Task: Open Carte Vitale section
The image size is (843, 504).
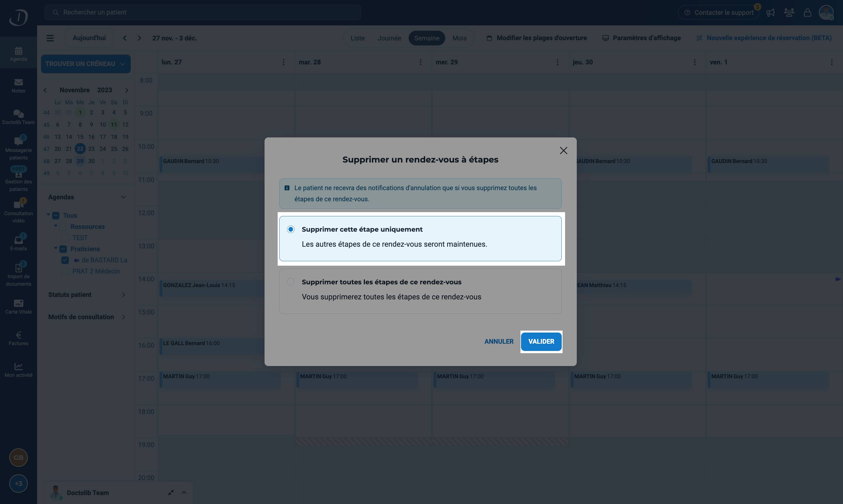Action: click(x=18, y=307)
